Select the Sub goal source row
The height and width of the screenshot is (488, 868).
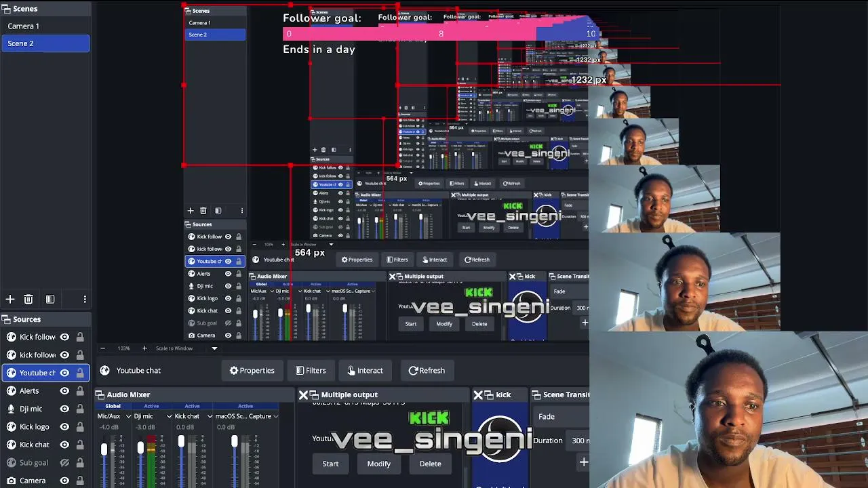tap(45, 463)
